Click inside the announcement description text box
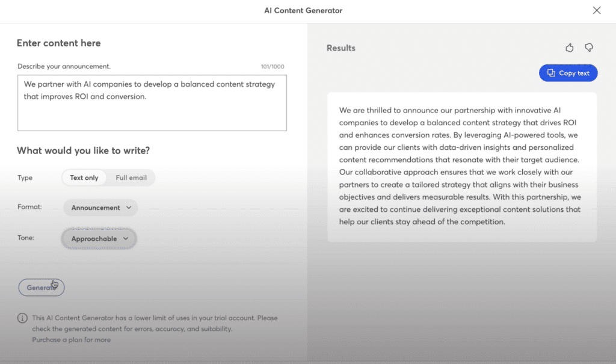Screen dimensions: 616x364 152,103
